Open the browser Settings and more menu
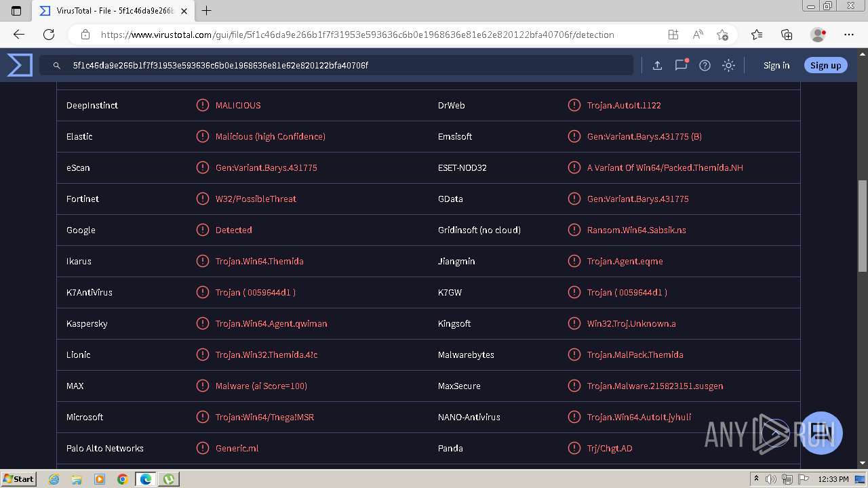Image resolution: width=868 pixels, height=488 pixels. [849, 35]
